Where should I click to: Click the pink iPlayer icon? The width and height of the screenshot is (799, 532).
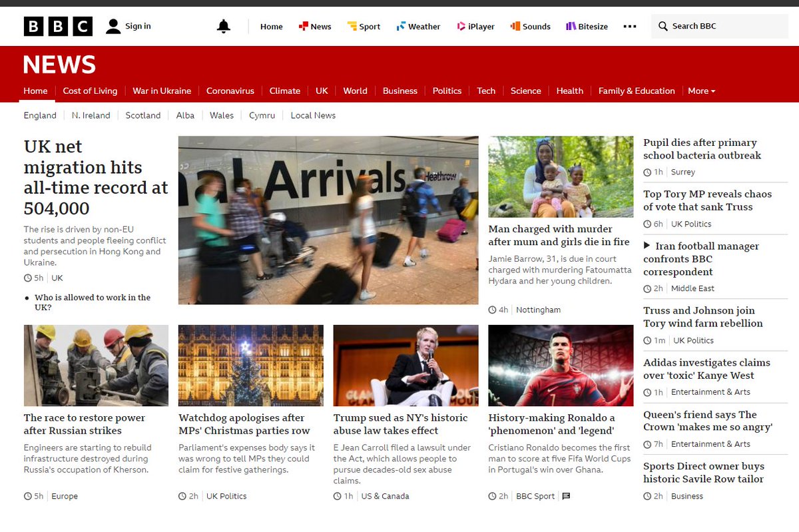(x=461, y=26)
